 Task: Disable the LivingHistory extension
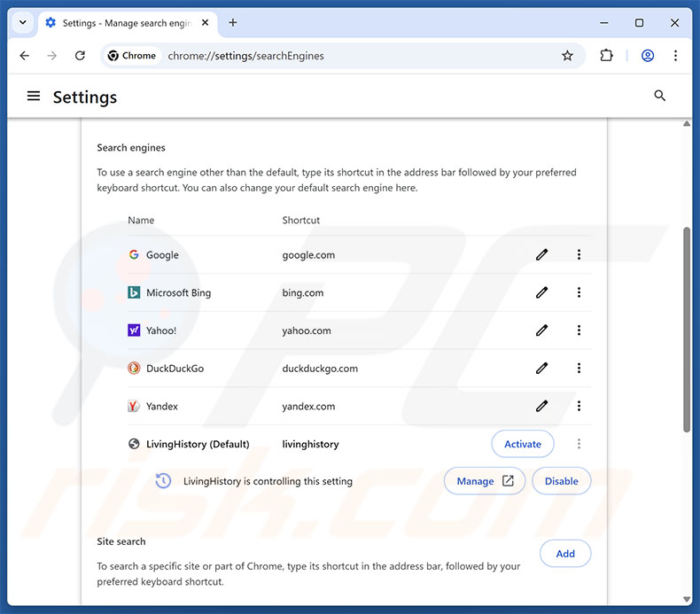561,481
